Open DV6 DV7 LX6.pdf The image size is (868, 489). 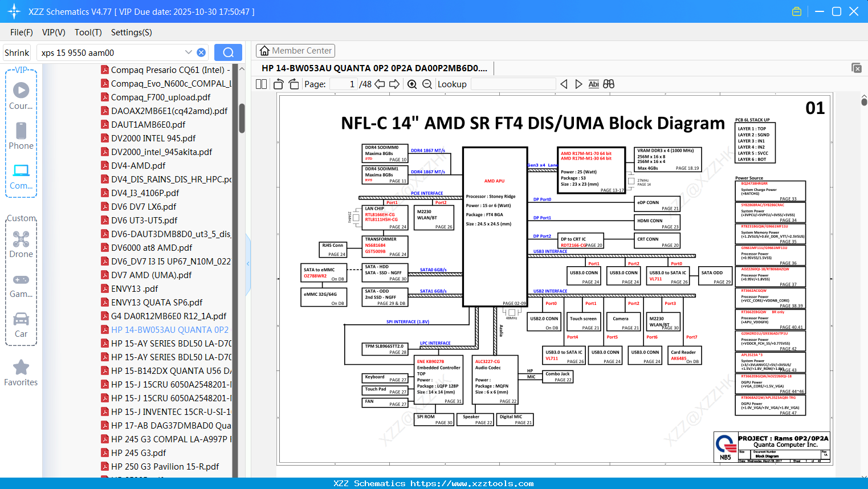138,207
